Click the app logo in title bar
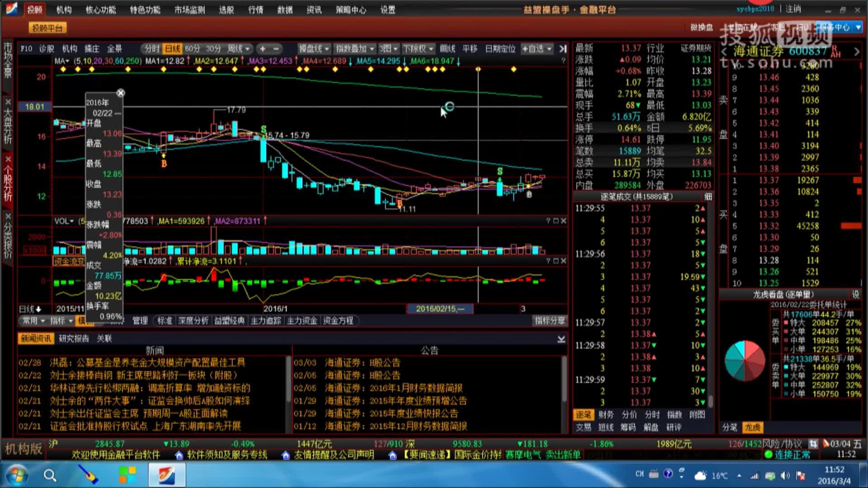Viewport: 868px width, 488px height. [11, 9]
